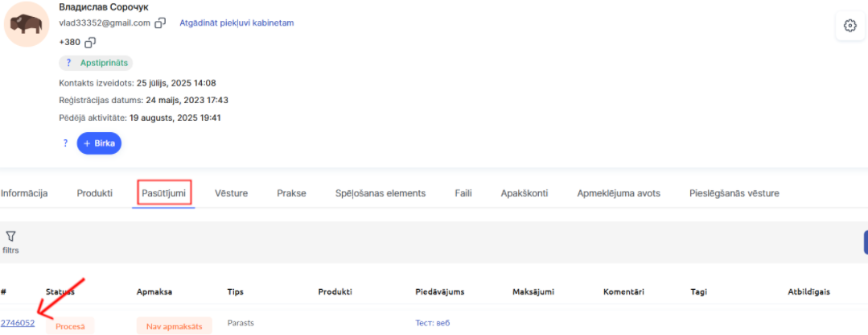
Task: Select the Pasūtījumi tab
Action: tap(163, 193)
